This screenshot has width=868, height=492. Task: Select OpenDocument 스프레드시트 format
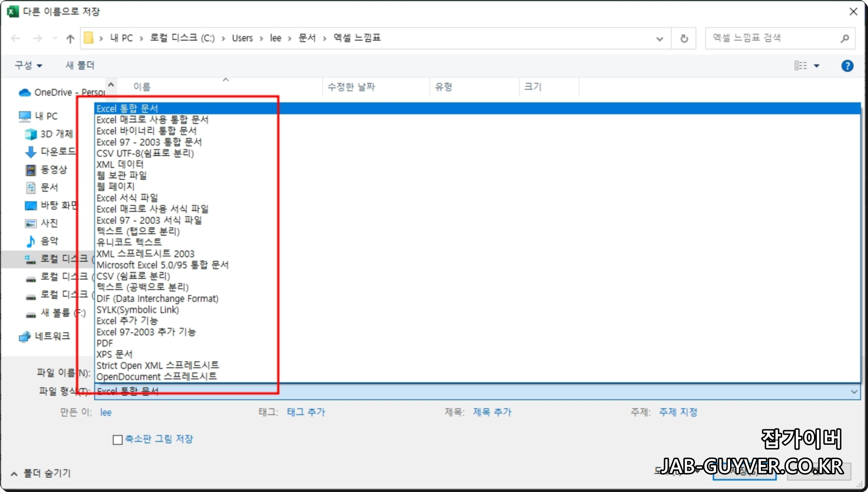477,376
